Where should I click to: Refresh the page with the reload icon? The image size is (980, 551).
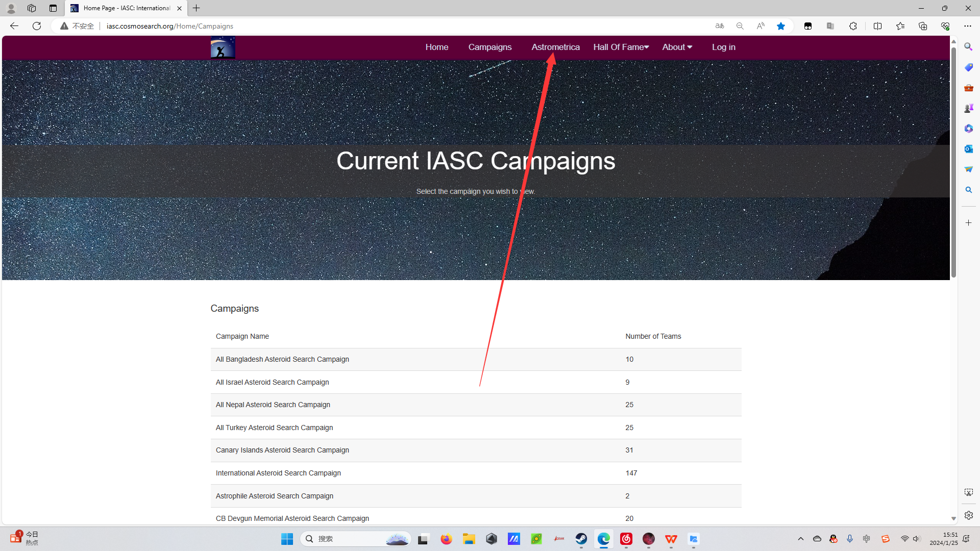tap(37, 26)
